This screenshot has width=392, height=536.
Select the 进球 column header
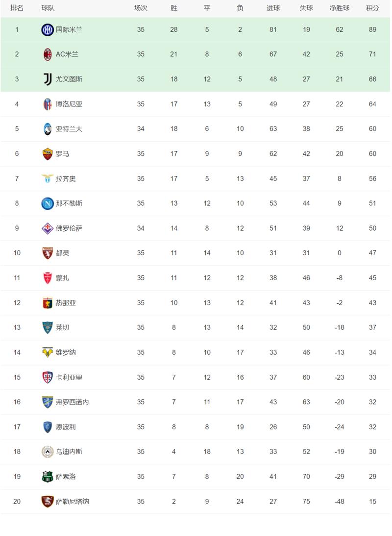273,8
